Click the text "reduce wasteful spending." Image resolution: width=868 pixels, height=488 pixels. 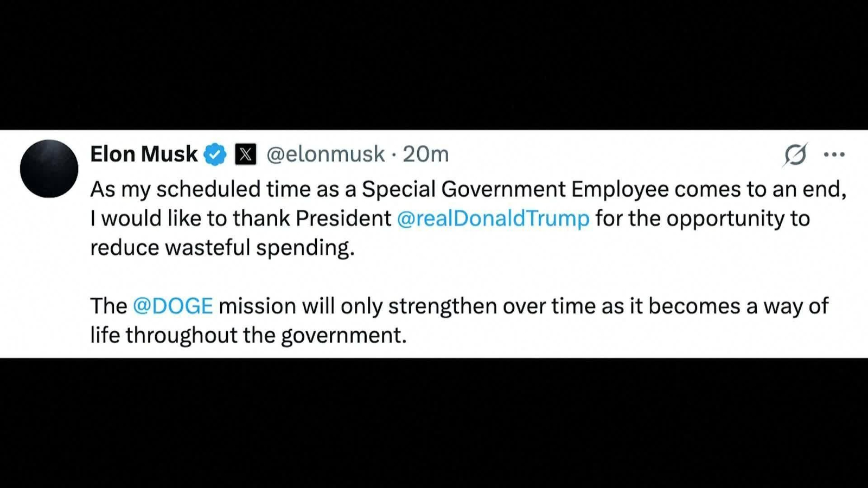222,248
